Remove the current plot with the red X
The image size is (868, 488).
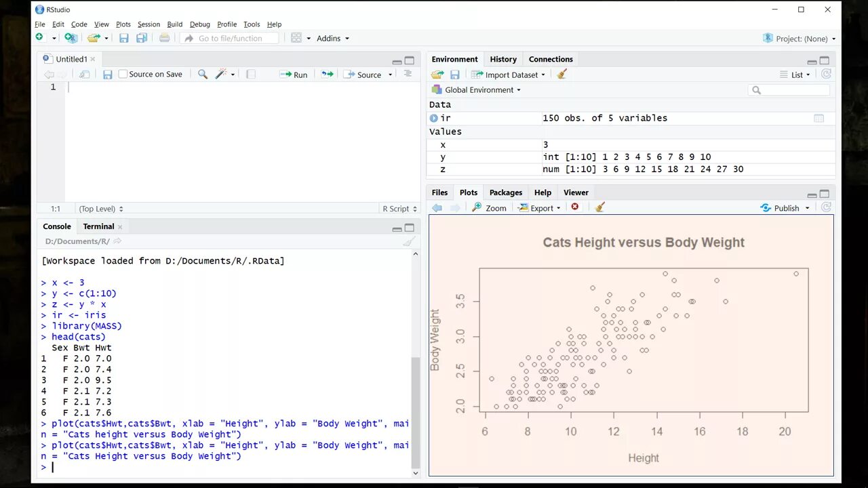[x=575, y=207]
